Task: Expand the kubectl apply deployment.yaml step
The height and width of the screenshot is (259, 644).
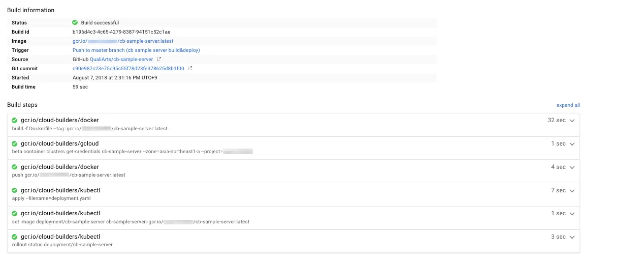Action: click(572, 191)
